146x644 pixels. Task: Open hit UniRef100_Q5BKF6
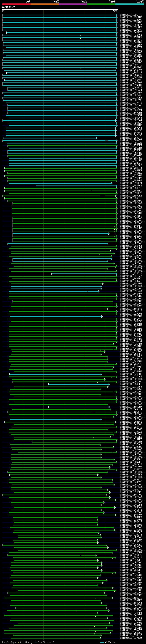131,354
